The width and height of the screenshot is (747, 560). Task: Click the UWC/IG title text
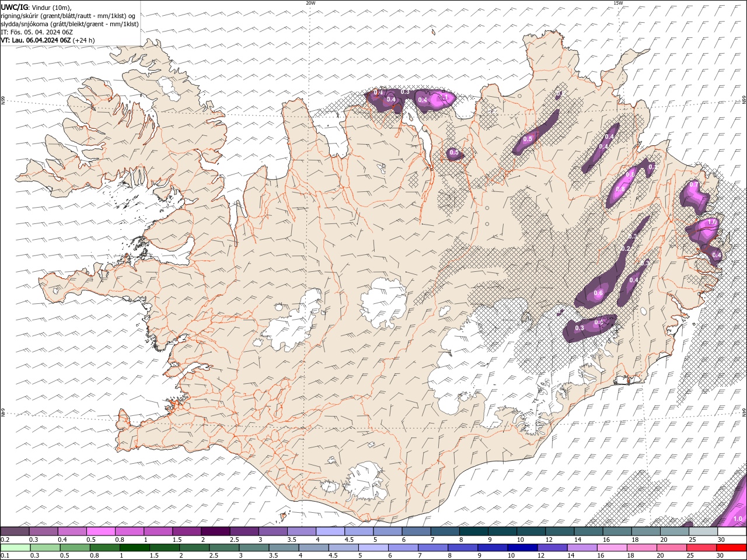pyautogui.click(x=15, y=7)
